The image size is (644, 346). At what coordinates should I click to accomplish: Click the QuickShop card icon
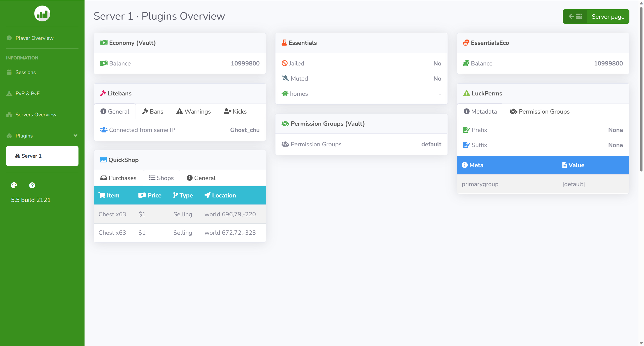click(103, 160)
